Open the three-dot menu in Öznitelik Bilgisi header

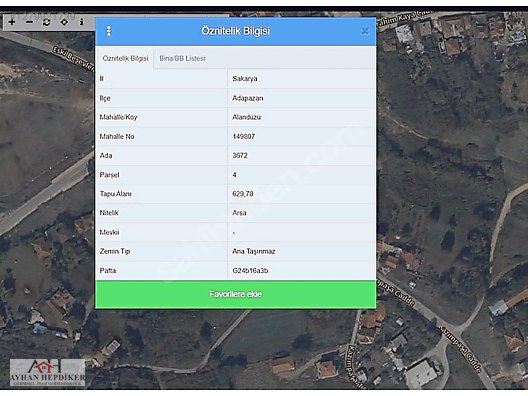pos(109,31)
